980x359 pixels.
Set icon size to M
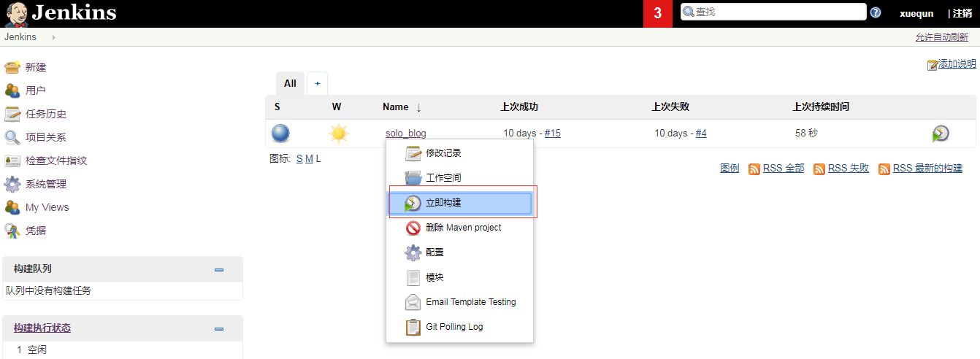pyautogui.click(x=309, y=159)
